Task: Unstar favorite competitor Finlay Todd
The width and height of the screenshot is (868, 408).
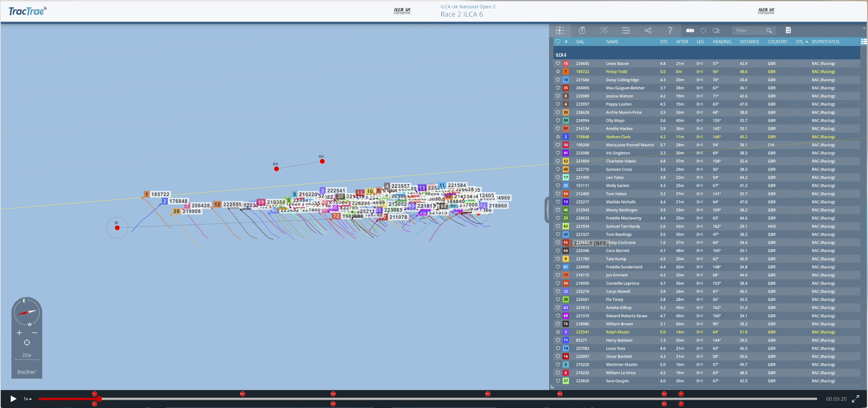Action: click(x=558, y=72)
